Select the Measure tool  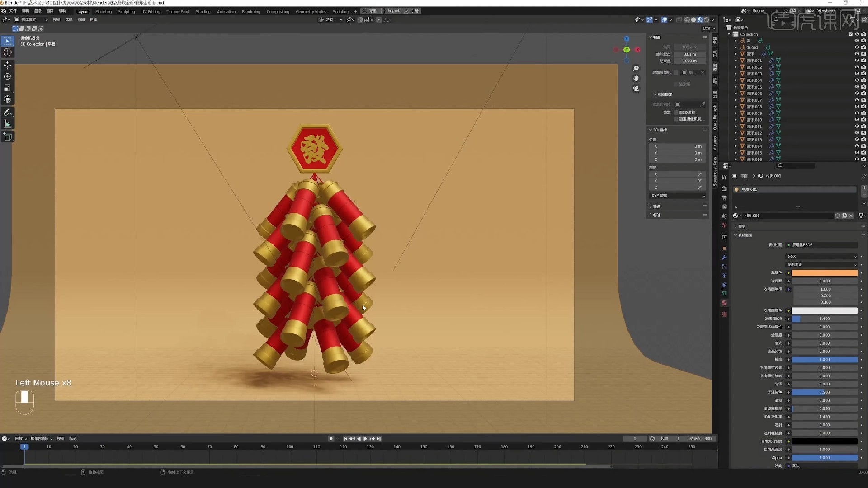pos(8,124)
